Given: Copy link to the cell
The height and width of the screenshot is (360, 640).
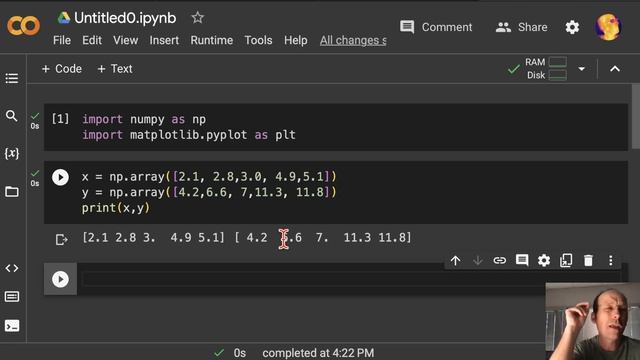Looking at the screenshot, I should [500, 260].
